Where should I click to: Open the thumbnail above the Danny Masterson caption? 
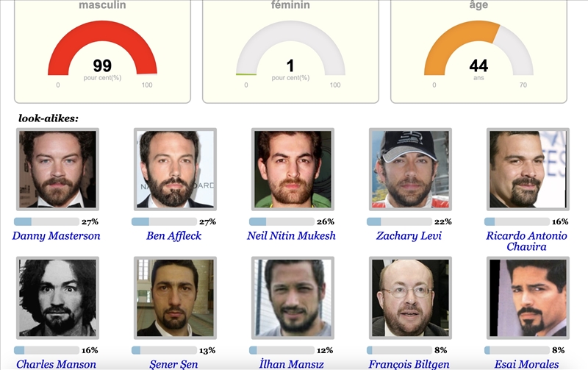tap(57, 169)
